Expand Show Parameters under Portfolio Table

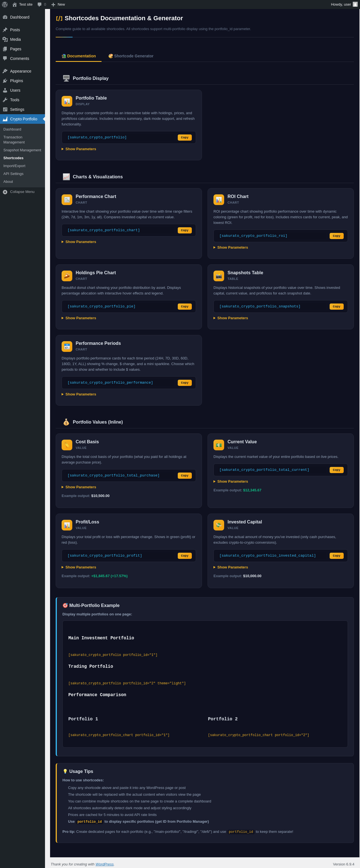click(79, 149)
